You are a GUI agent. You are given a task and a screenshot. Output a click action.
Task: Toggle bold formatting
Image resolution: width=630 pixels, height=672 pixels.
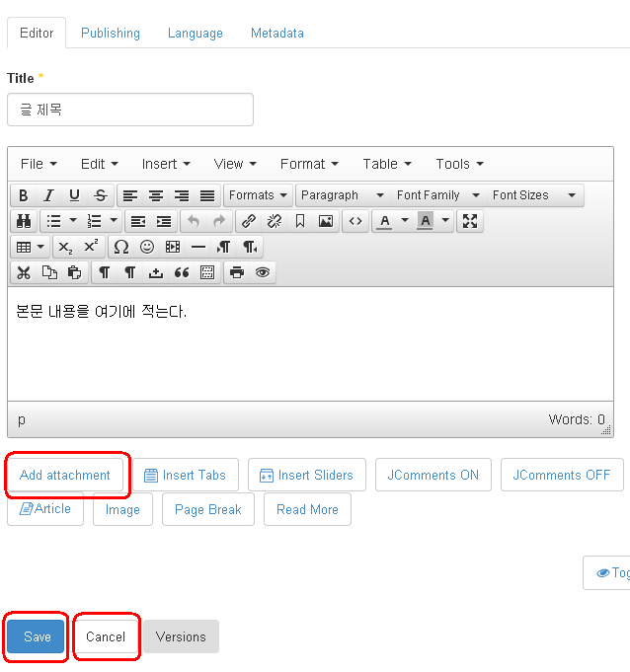(x=24, y=195)
